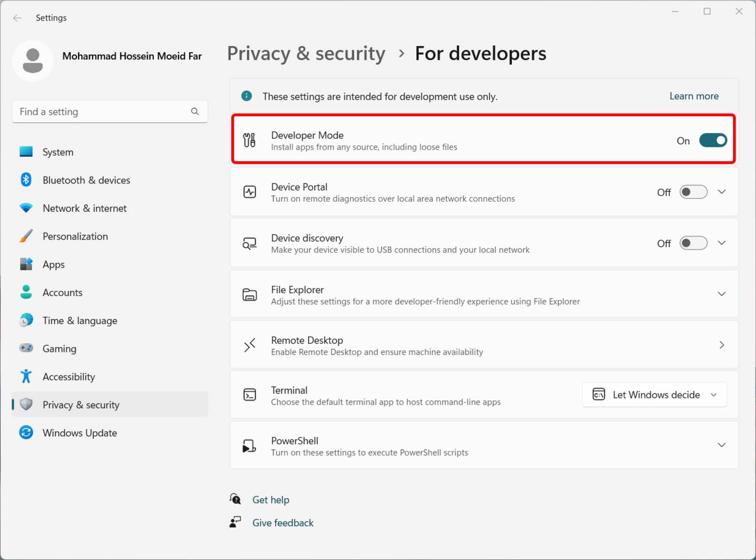This screenshot has height=560, width=756.
Task: Click the Learn more link
Action: click(x=694, y=96)
